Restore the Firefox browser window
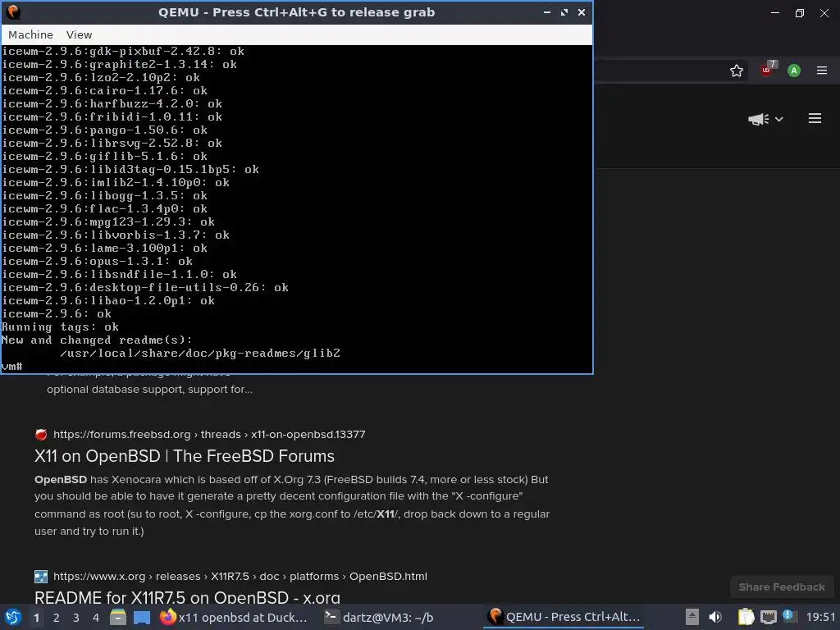 click(799, 13)
